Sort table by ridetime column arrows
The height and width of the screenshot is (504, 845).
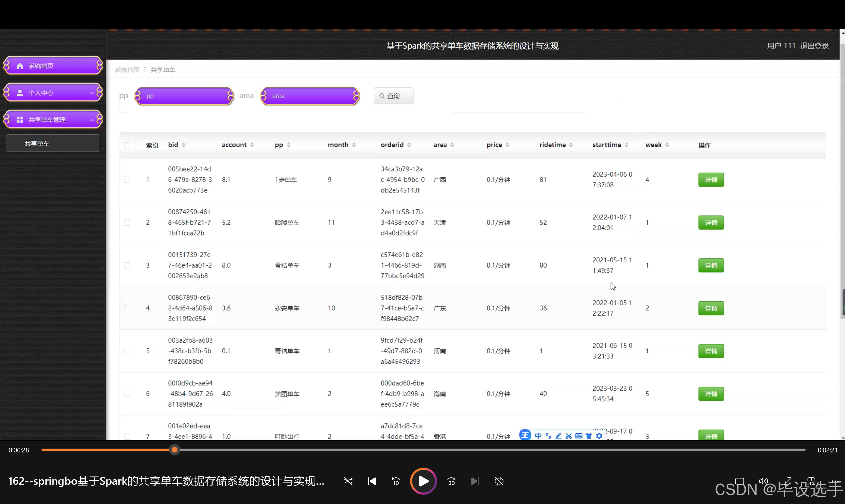[x=571, y=145]
